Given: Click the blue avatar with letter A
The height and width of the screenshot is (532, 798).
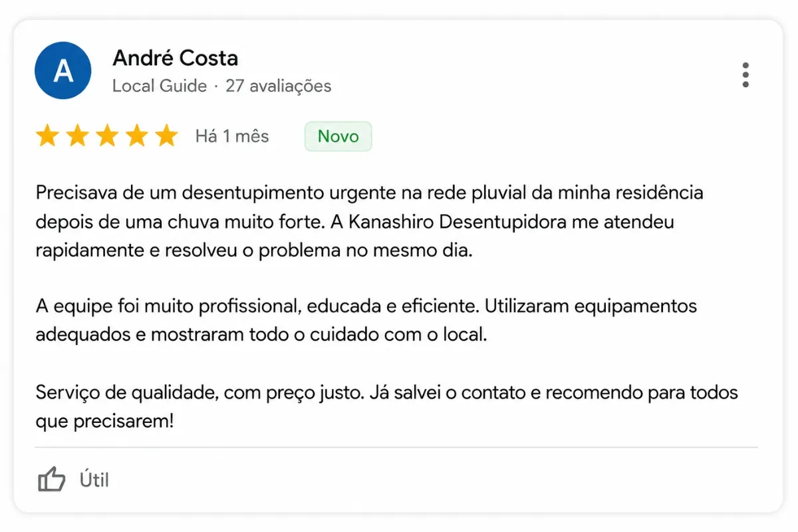Looking at the screenshot, I should [63, 70].
